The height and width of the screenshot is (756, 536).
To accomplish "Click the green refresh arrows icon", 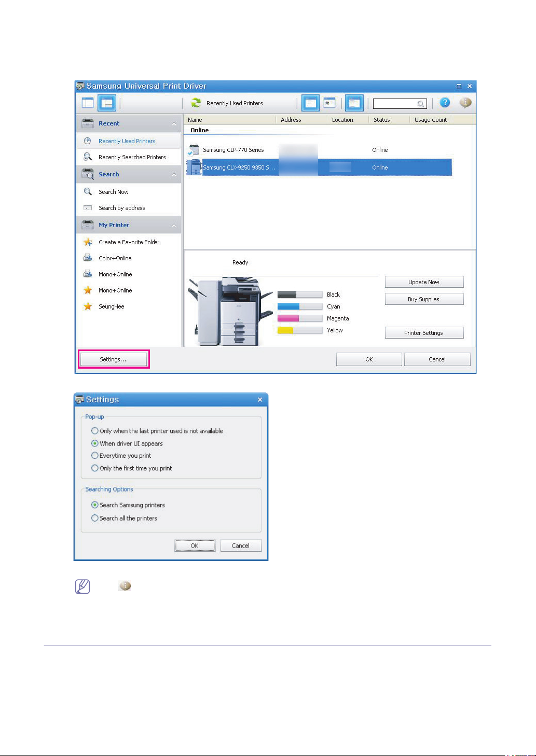I will click(x=196, y=103).
